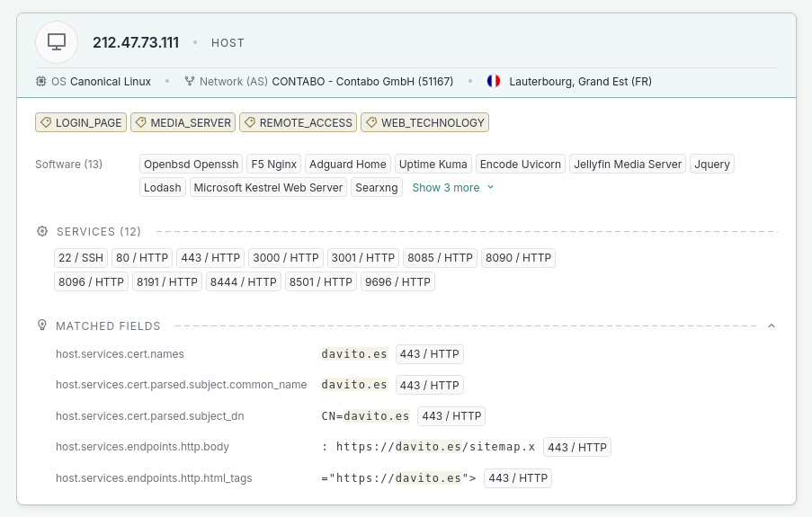The width and height of the screenshot is (812, 517).
Task: Expand Show 3 more software
Action: click(x=453, y=188)
